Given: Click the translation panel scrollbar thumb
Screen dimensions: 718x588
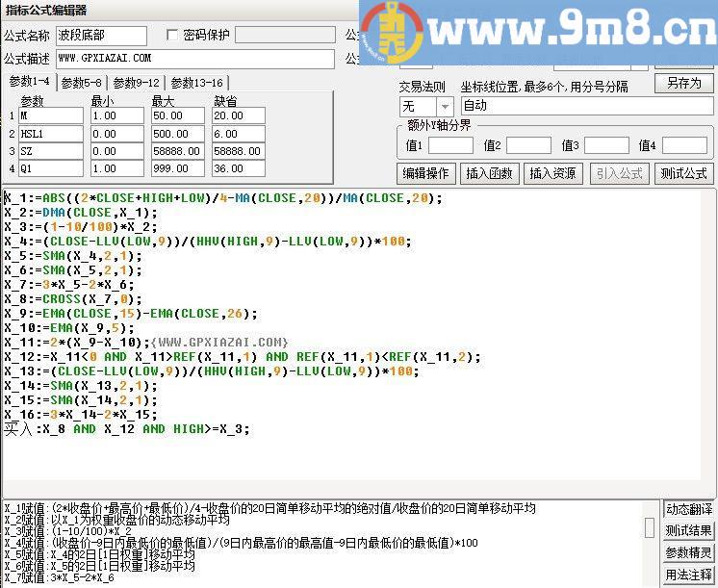Looking at the screenshot, I should pyautogui.click(x=650, y=527).
